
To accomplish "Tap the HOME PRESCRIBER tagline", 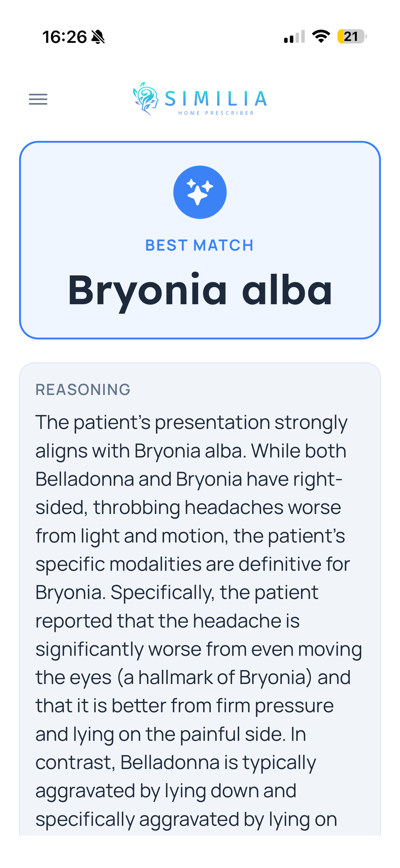I will coord(216,113).
